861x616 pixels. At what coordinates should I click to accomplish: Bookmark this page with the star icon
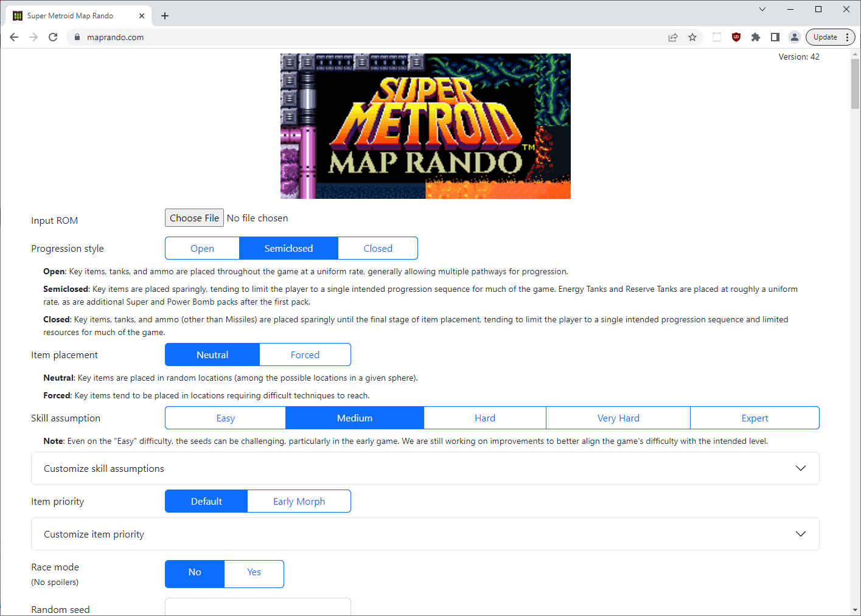(x=692, y=37)
